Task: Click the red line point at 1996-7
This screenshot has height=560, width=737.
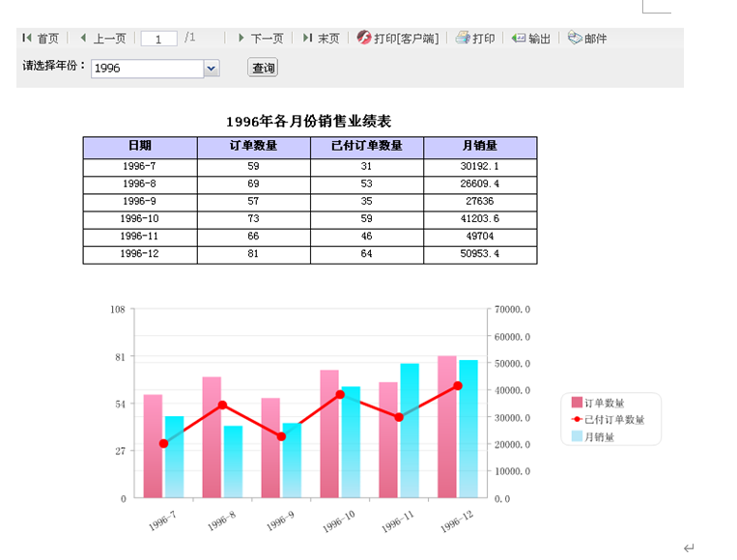Action: 163,443
